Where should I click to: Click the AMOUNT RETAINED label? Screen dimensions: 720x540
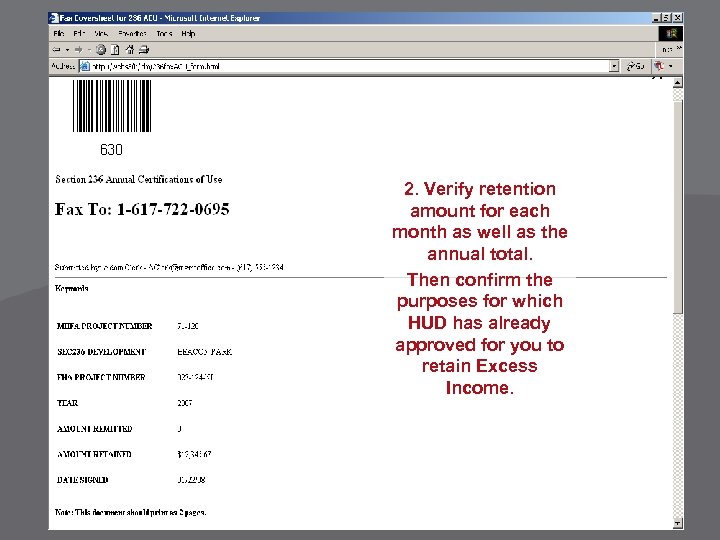[94, 455]
